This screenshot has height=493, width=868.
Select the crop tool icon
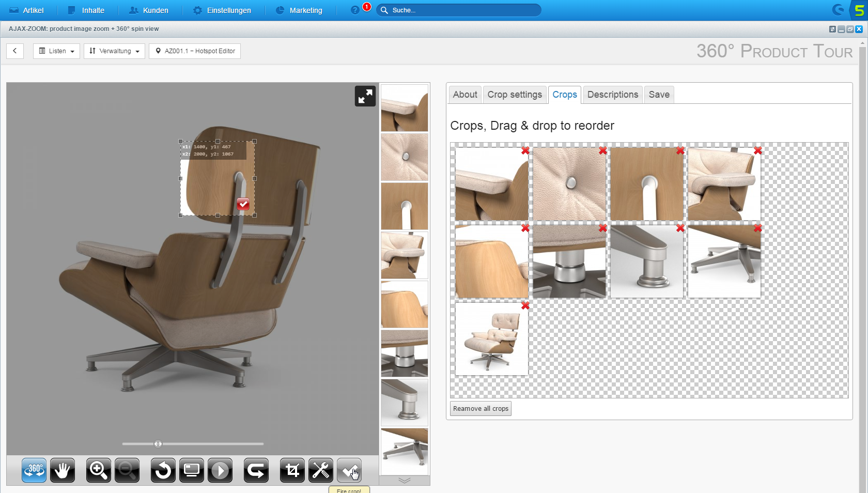pyautogui.click(x=292, y=470)
